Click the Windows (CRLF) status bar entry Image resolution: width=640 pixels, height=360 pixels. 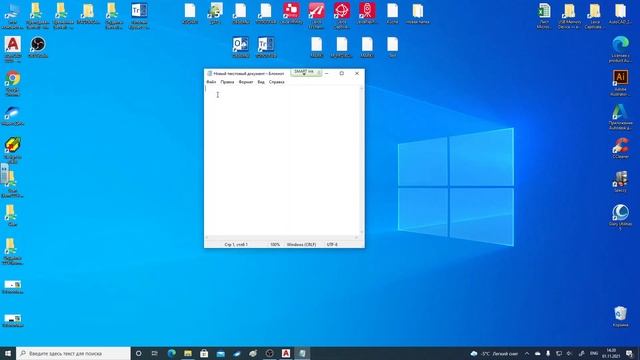click(301, 244)
